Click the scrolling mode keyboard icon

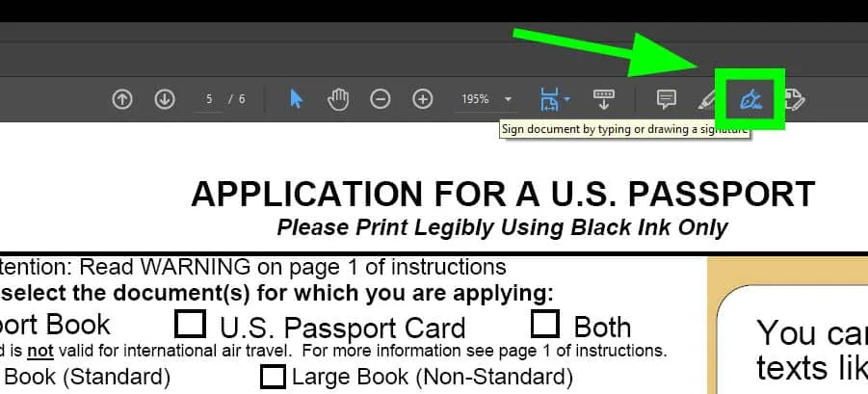pyautogui.click(x=603, y=99)
